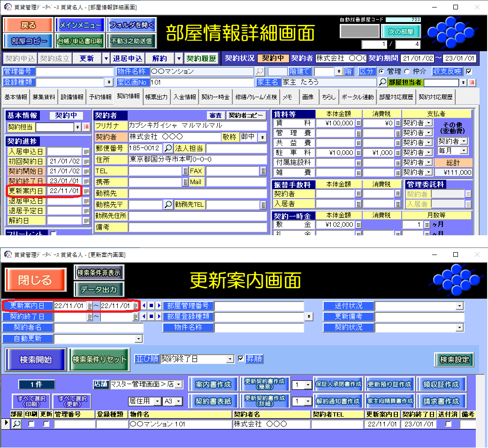Click the 案内書作成 button
Image resolution: width=488 pixels, height=448 pixels.
213,385
